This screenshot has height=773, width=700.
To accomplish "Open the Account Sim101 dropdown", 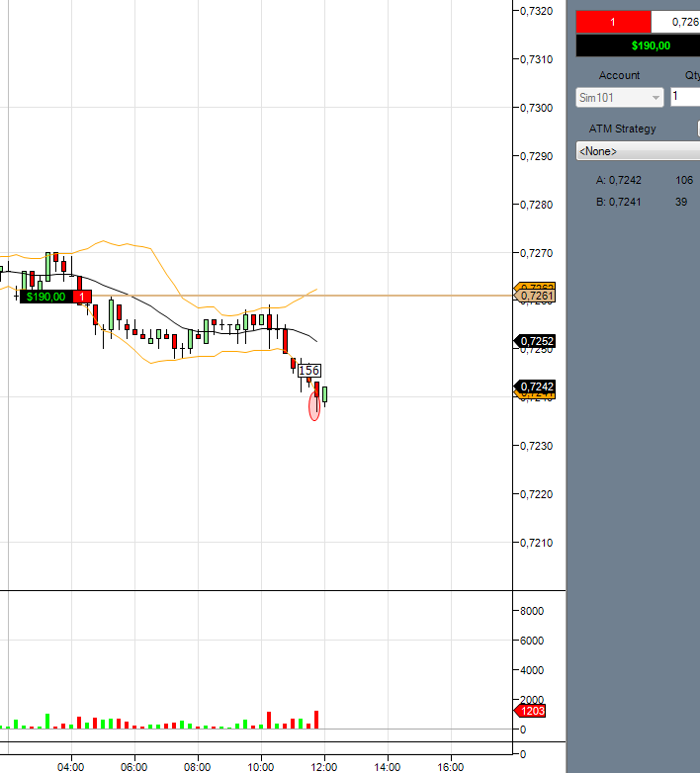I will (619, 98).
